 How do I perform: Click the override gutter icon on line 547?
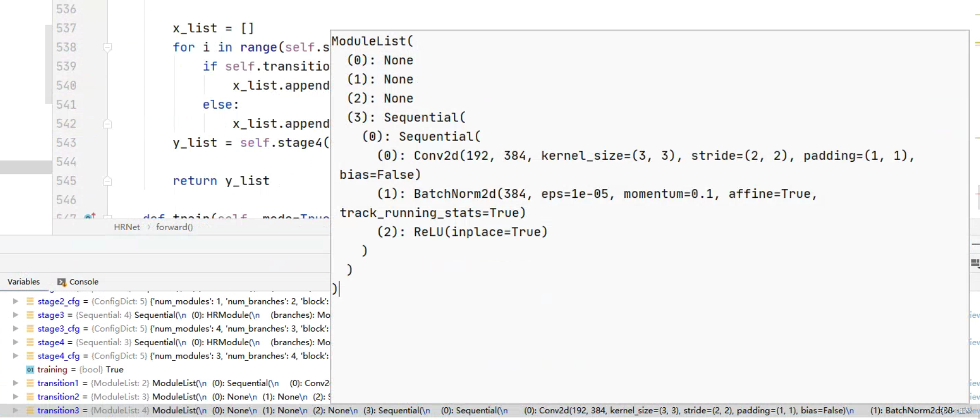click(90, 216)
